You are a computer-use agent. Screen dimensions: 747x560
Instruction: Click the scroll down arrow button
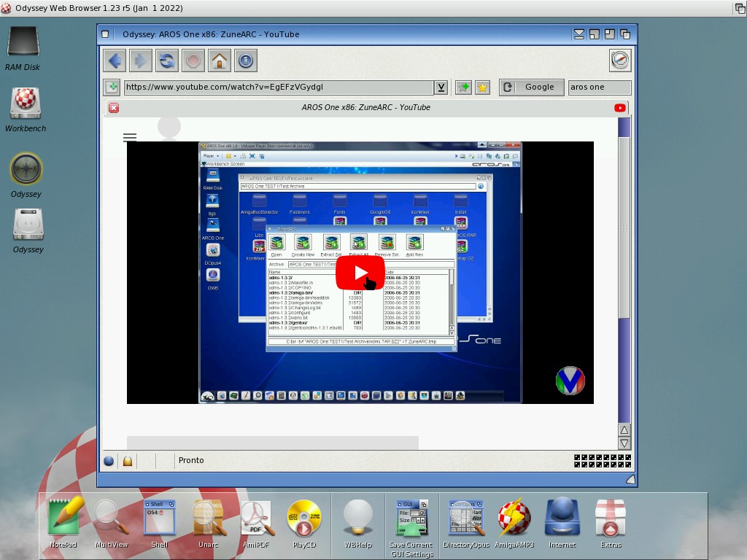[624, 443]
